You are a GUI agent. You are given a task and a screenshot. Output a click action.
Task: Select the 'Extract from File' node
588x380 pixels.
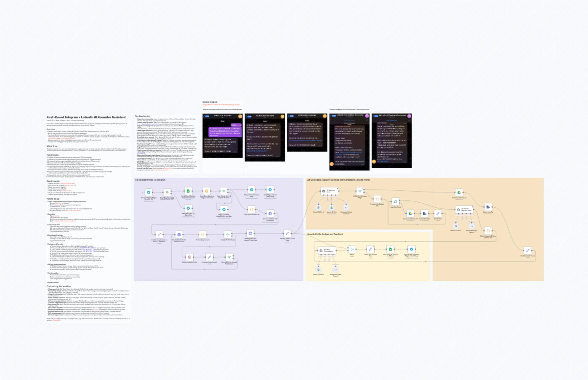point(488,207)
